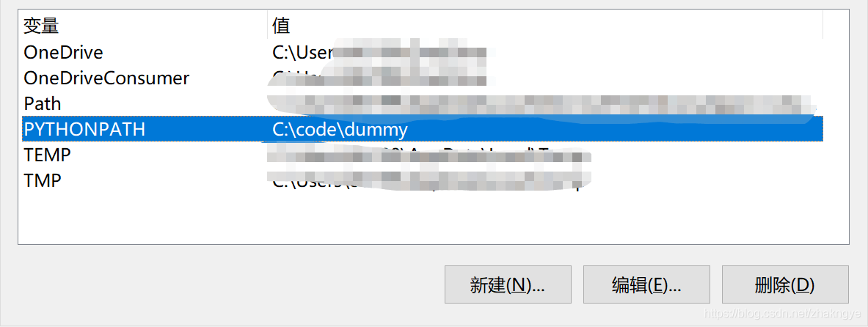Click the value cell of TMP
Screen dimensions: 868x327
[x=429, y=180]
